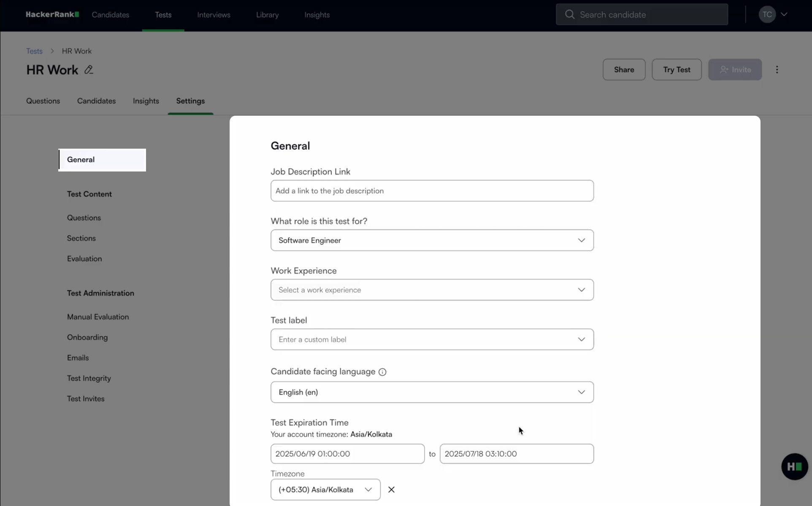Expand the Test label dropdown
This screenshot has width=812, height=506.
[432, 340]
